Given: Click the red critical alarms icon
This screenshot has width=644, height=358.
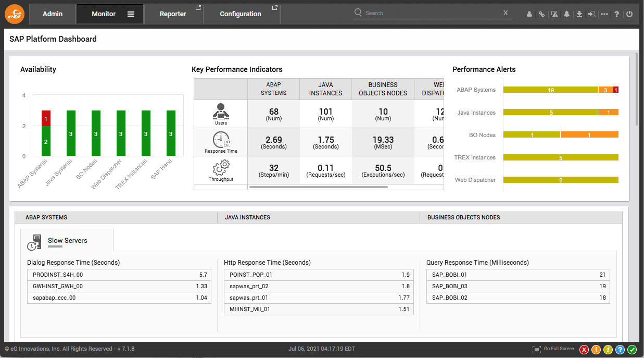Looking at the screenshot, I should point(585,349).
